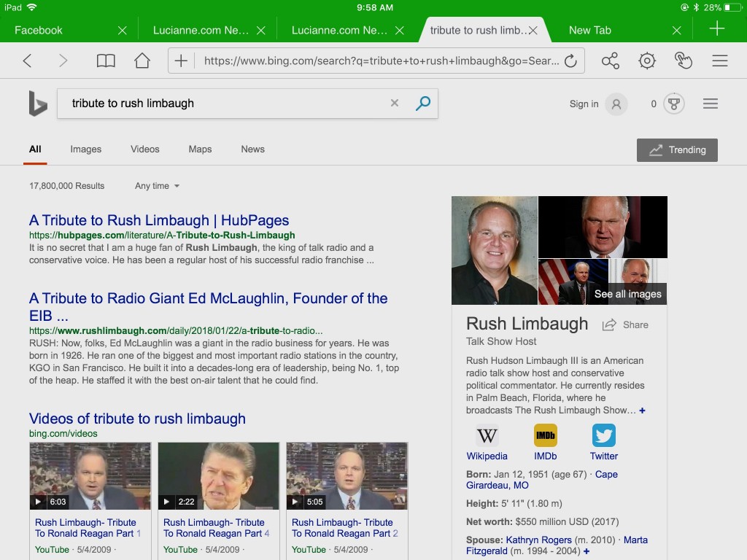Click the battery indicator in status bar
The image size is (747, 560).
pyautogui.click(x=732, y=7)
